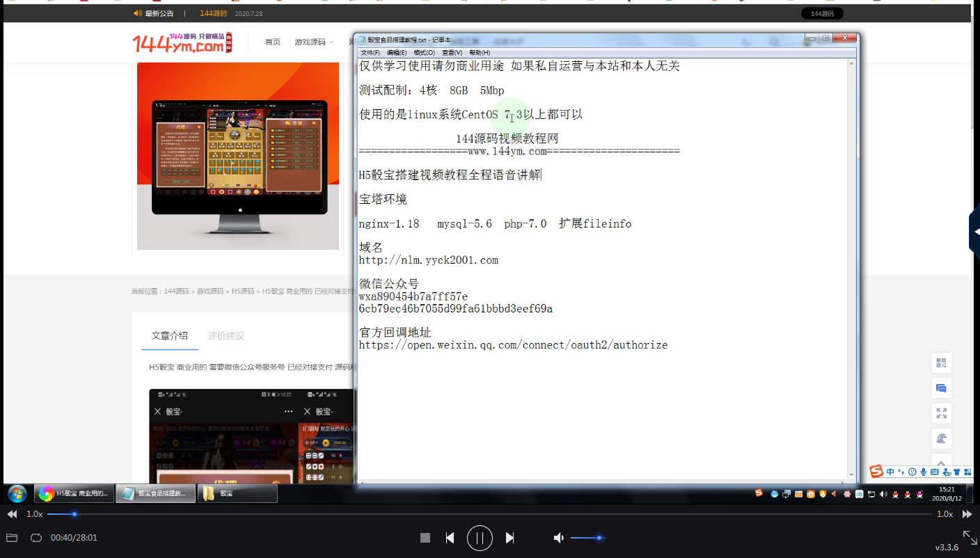Open the 格式(O) menu in Notepad

[x=424, y=53]
